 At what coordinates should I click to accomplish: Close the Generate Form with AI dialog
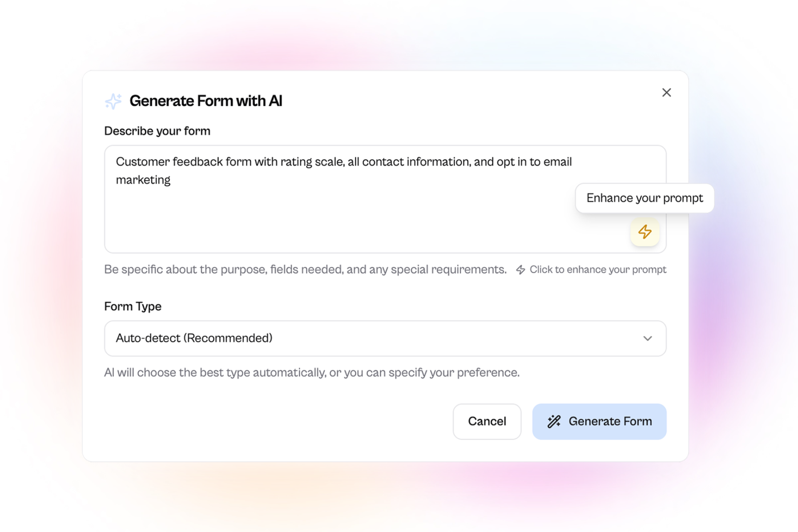666,93
